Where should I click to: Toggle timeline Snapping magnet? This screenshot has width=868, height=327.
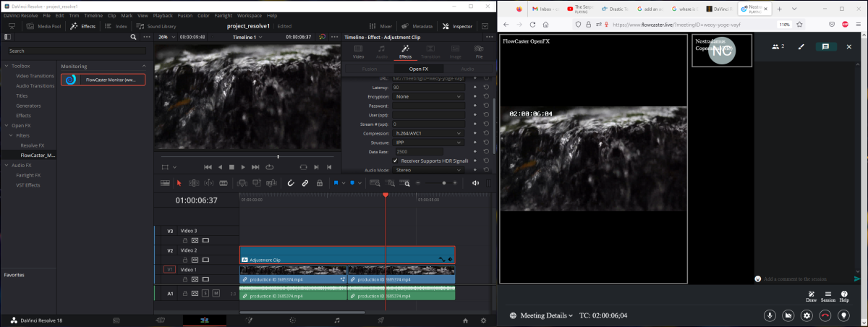click(x=290, y=183)
